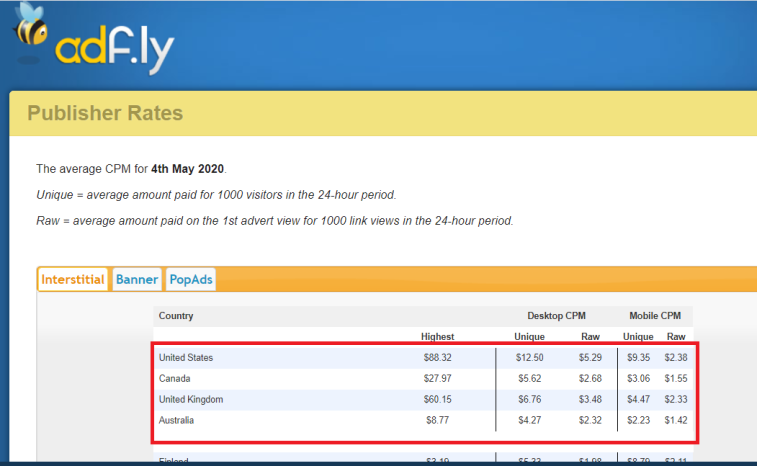Image resolution: width=757 pixels, height=466 pixels.
Task: Select the $3.48 UK desktop raw value
Action: tap(590, 399)
